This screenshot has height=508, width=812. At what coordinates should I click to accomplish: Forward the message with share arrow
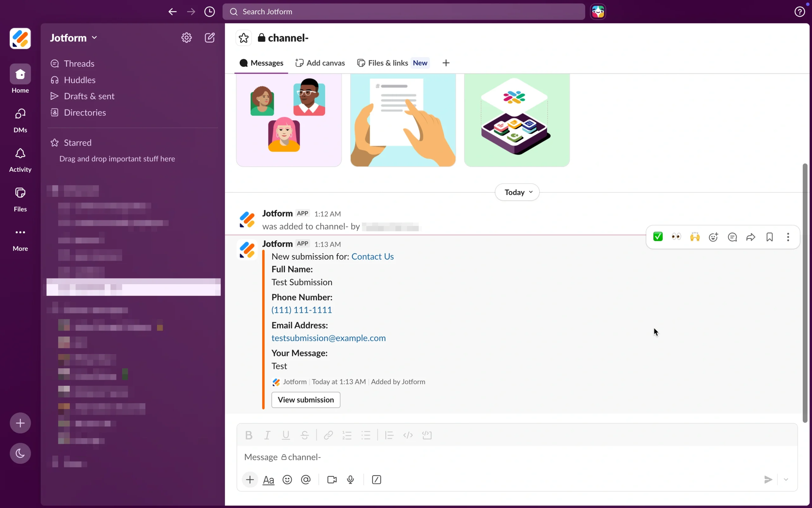(x=750, y=237)
